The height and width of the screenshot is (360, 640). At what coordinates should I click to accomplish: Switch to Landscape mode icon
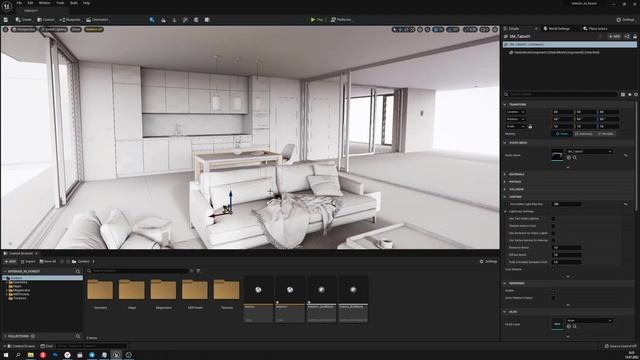[163, 20]
